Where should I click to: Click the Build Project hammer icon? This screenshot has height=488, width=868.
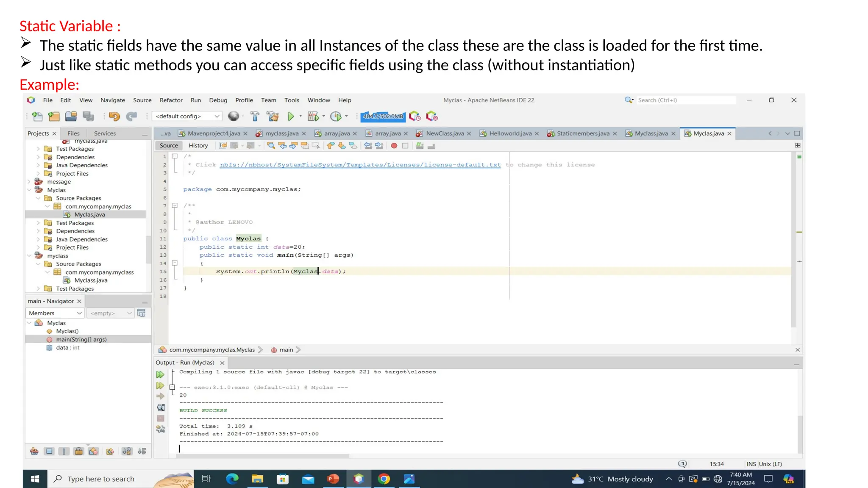tap(255, 116)
